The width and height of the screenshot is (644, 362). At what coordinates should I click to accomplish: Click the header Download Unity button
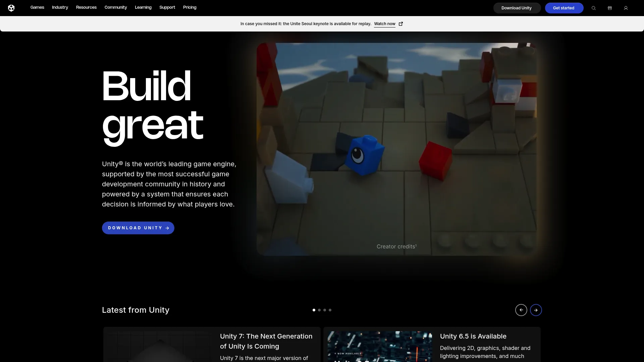point(517,8)
